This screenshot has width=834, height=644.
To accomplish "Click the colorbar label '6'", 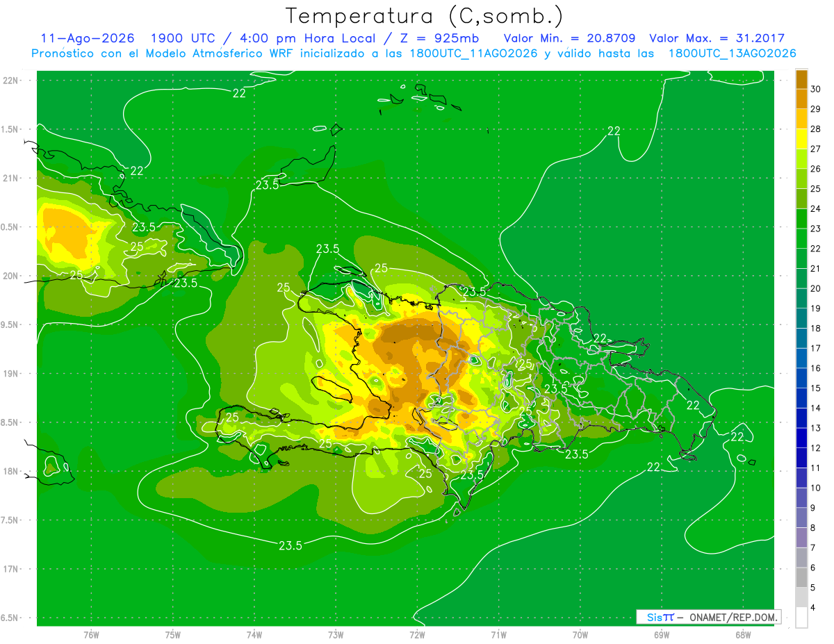I will tap(813, 568).
